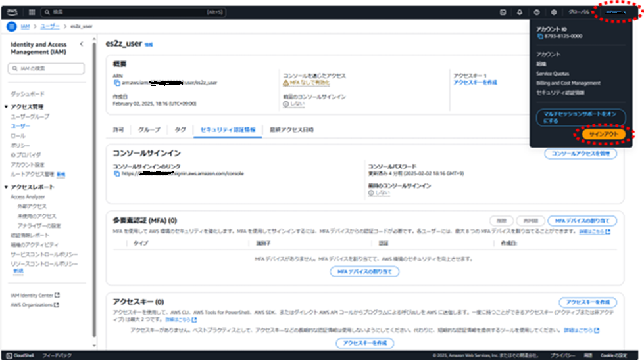Copy the ARN with the copy icon
Image resolution: width=644 pixels, height=360 pixels.
coord(116,83)
